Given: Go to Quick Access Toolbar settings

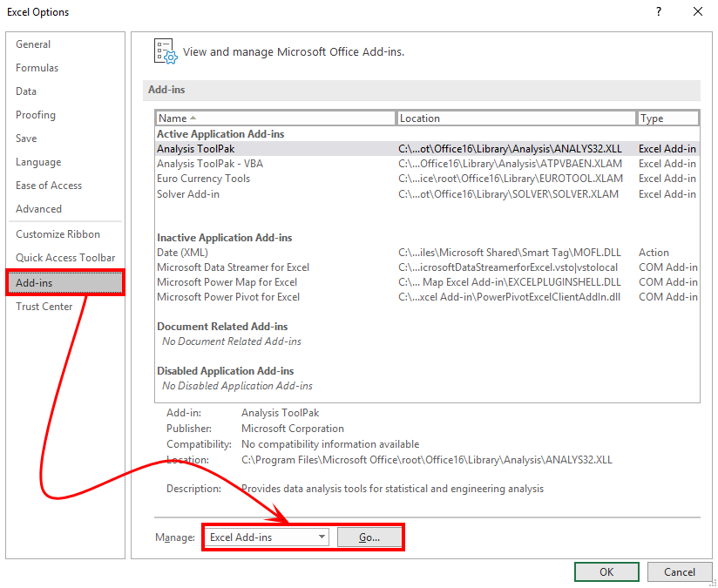Looking at the screenshot, I should click(x=65, y=258).
